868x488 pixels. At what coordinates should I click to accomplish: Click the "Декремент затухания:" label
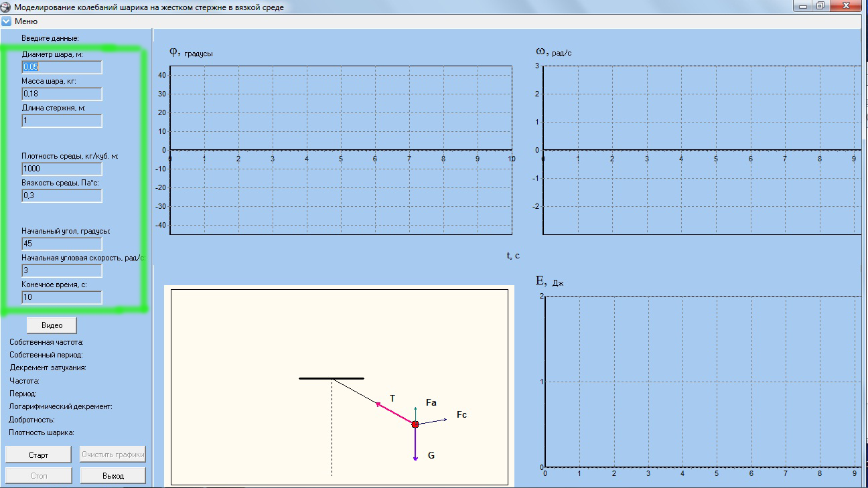pos(48,368)
